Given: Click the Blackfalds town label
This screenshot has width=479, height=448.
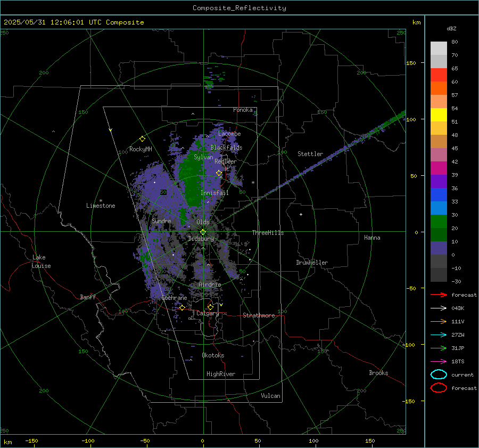Looking at the screenshot, I should [x=226, y=148].
